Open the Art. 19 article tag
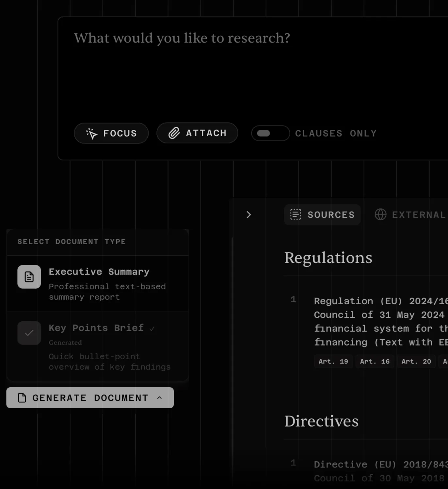The height and width of the screenshot is (489, 448). coord(333,362)
